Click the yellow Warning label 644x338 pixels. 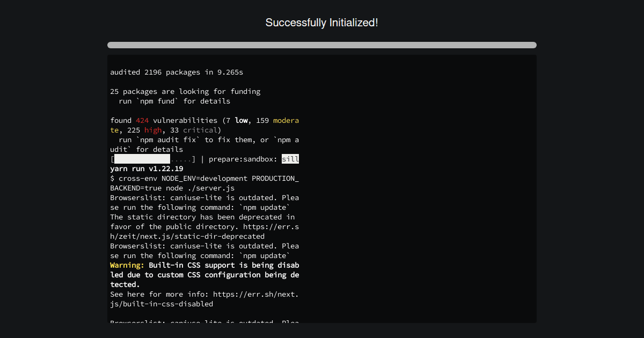[125, 265]
